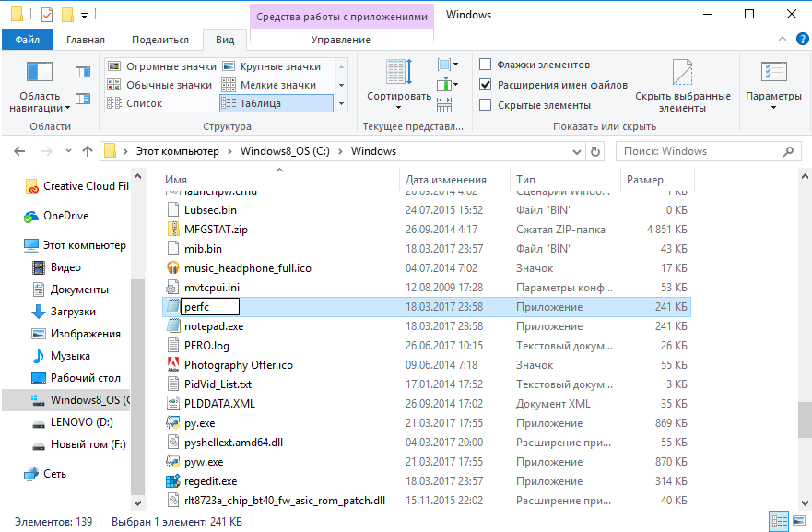Open the Файл menu tab
Image resolution: width=812 pixels, height=532 pixels.
click(28, 40)
